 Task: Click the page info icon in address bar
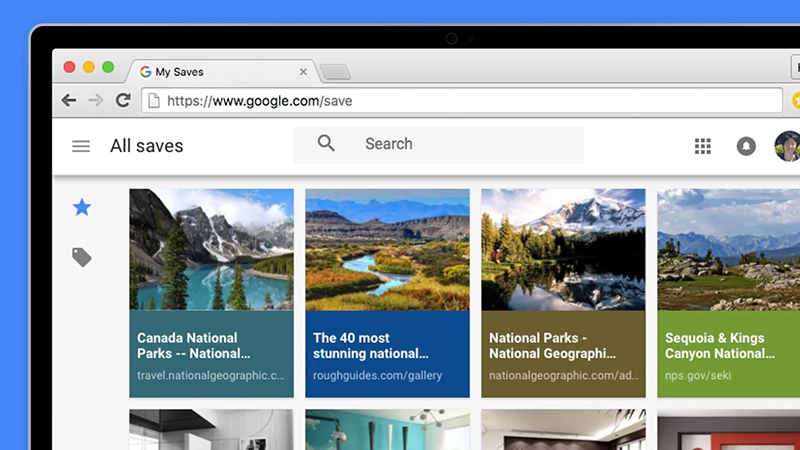click(x=154, y=101)
